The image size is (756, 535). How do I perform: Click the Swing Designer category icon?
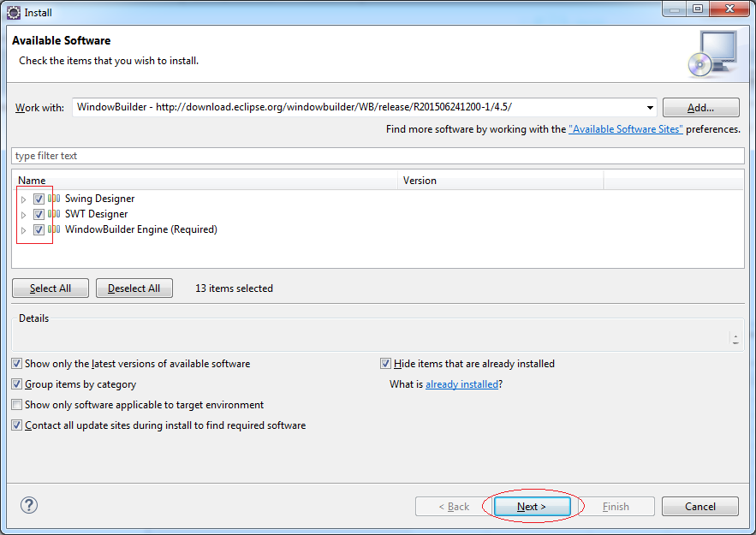click(54, 199)
